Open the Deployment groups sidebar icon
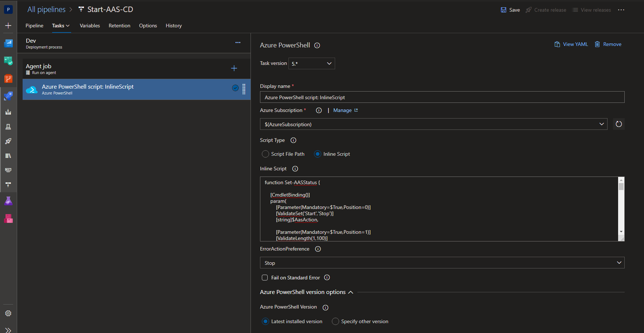Image resolution: width=644 pixels, height=333 pixels. [8, 185]
